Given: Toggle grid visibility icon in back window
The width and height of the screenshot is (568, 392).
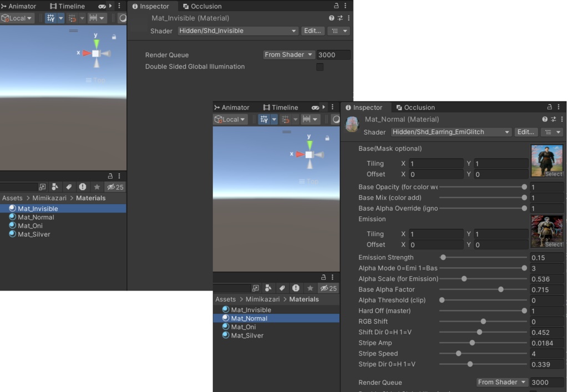Looking at the screenshot, I should [x=50, y=18].
